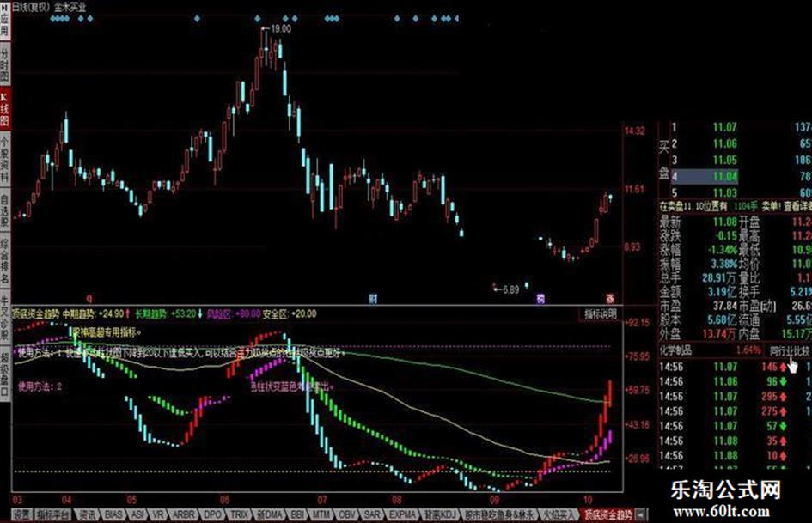Select the K线图 sidebar tab
This screenshot has height=523, width=812.
pyautogui.click(x=4, y=110)
